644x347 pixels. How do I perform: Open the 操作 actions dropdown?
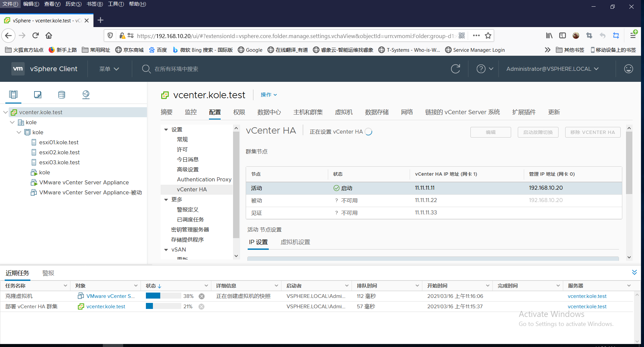click(x=268, y=95)
